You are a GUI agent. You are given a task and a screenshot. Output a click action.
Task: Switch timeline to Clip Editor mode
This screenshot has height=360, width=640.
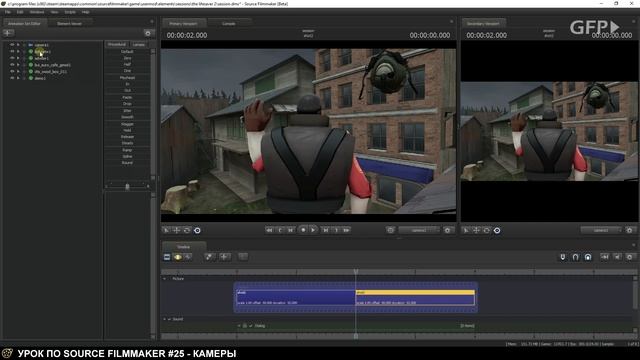(x=167, y=257)
